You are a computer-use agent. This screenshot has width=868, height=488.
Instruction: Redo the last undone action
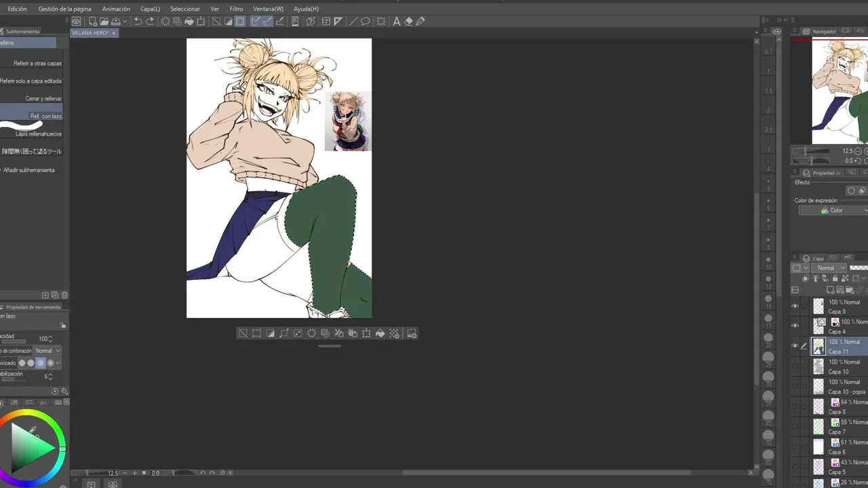(x=150, y=21)
